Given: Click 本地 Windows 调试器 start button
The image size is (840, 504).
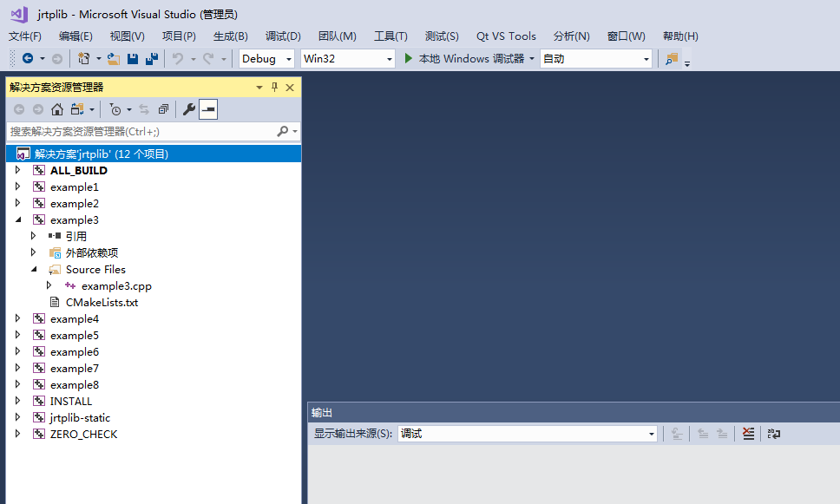Looking at the screenshot, I should tap(464, 58).
